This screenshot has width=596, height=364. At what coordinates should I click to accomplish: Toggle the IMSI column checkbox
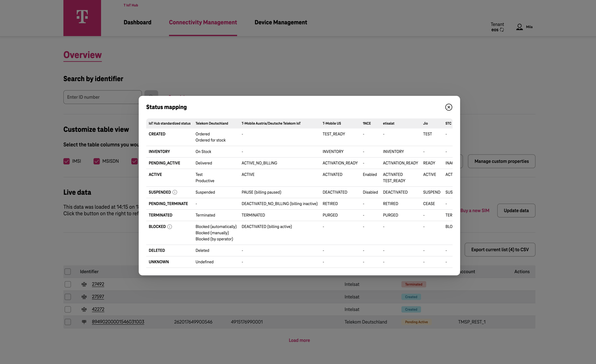pyautogui.click(x=67, y=161)
